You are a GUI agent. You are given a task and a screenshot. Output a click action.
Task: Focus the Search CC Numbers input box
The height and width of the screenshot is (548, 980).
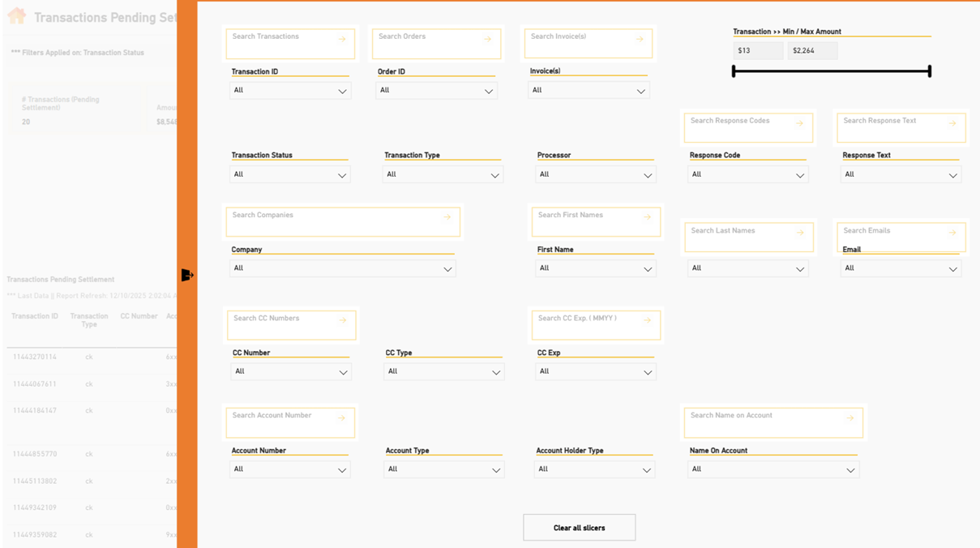(292, 325)
